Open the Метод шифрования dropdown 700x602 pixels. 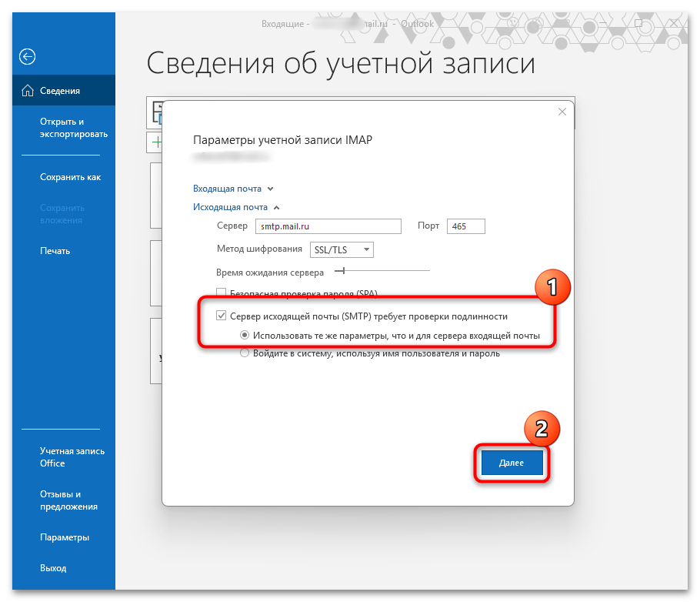pos(342,250)
